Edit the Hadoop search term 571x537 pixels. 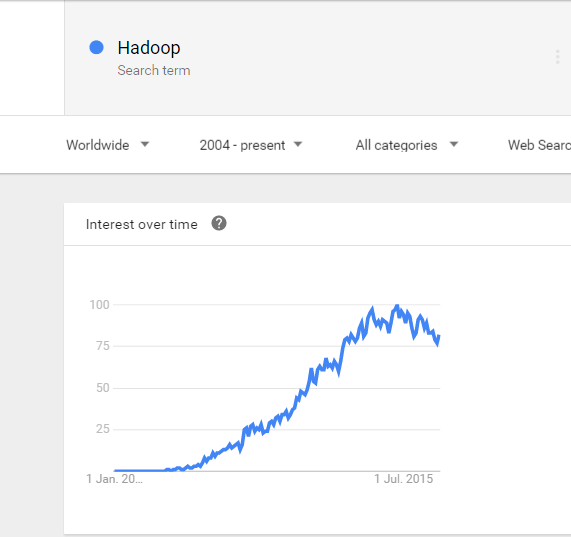tap(149, 48)
